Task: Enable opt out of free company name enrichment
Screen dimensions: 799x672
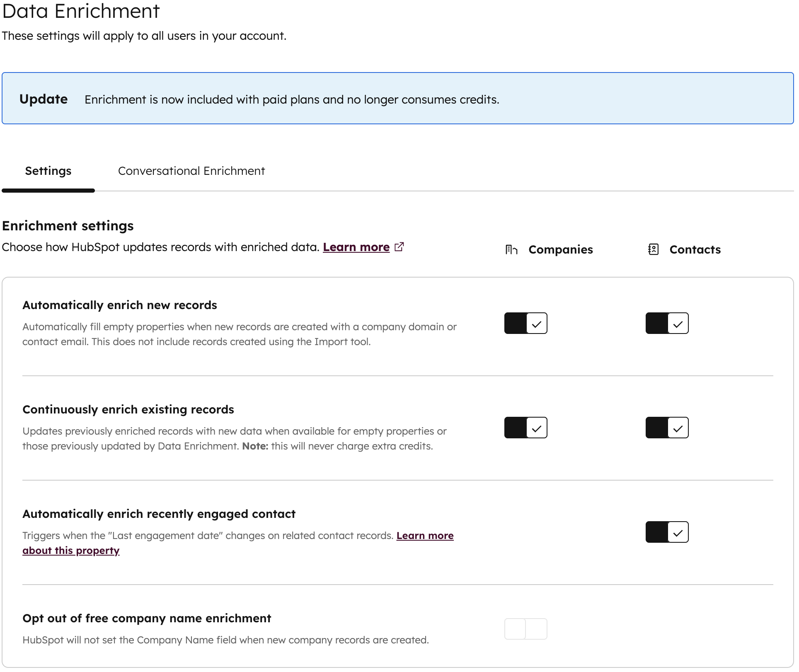Action: point(525,628)
